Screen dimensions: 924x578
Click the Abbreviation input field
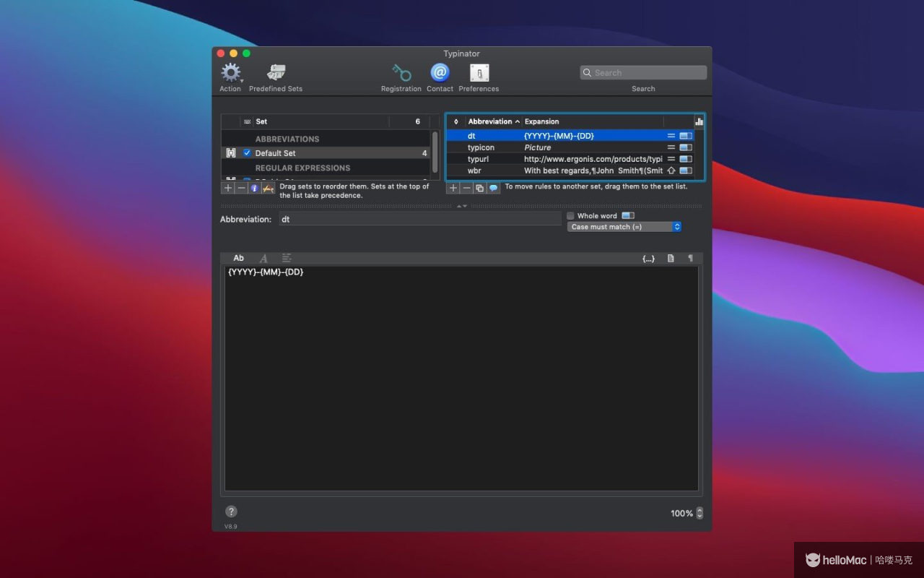click(x=419, y=219)
